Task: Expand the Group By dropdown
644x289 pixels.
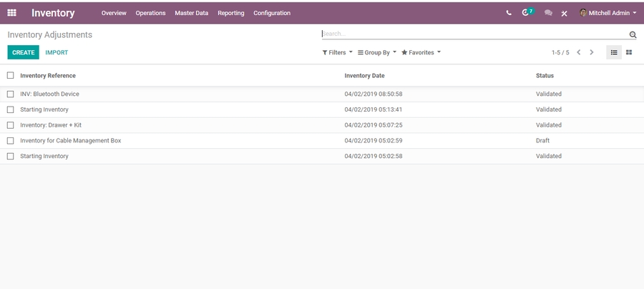Action: 377,52
